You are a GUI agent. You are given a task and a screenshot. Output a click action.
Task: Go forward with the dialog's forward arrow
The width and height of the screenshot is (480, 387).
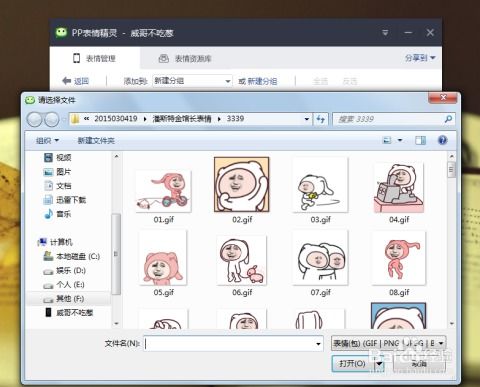click(52, 119)
